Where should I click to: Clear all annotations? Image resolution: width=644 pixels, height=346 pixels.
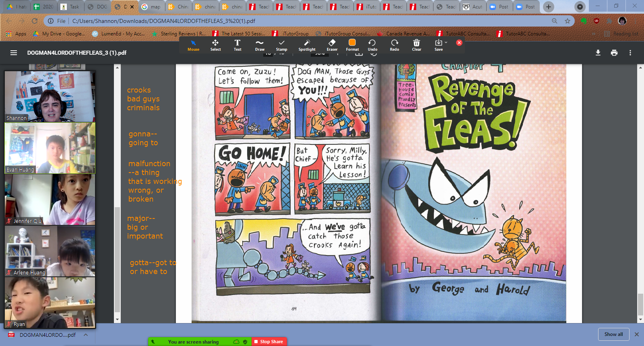coord(417,45)
